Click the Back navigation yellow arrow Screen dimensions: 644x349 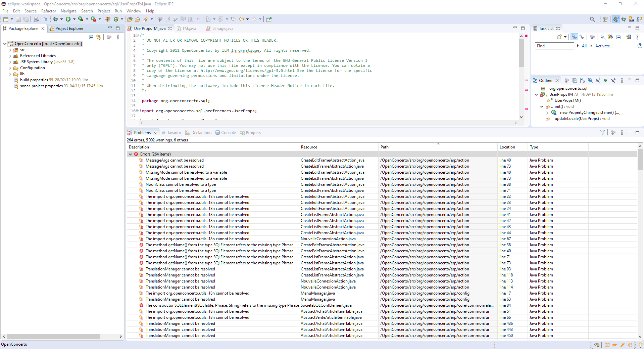click(x=241, y=19)
